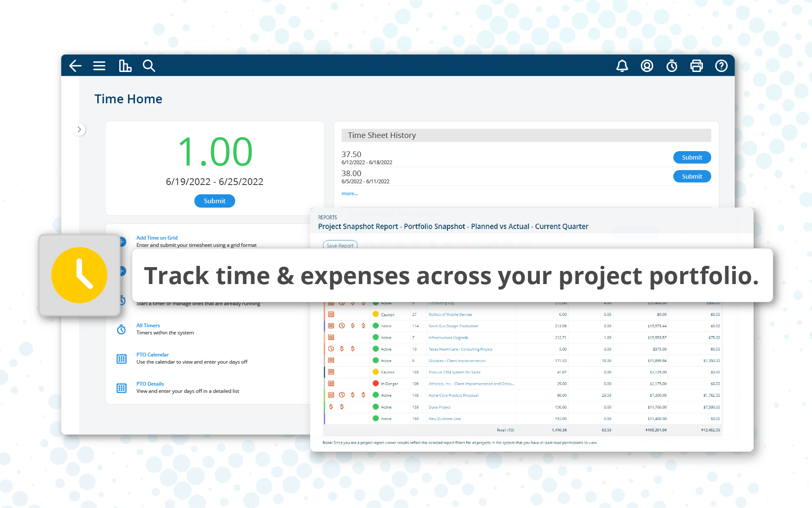Open the All Timers link
This screenshot has height=508, width=812.
[x=148, y=326]
